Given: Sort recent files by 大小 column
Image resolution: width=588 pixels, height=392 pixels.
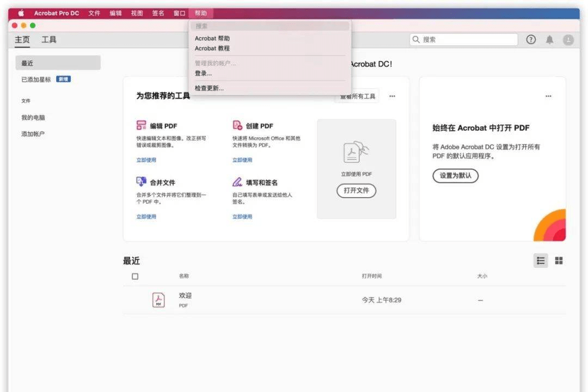Looking at the screenshot, I should click(x=482, y=276).
